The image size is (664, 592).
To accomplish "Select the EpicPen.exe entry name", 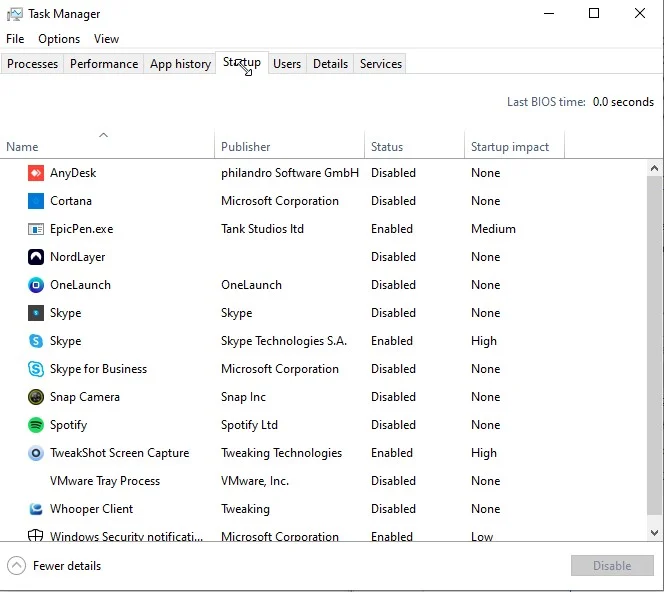I will [82, 229].
